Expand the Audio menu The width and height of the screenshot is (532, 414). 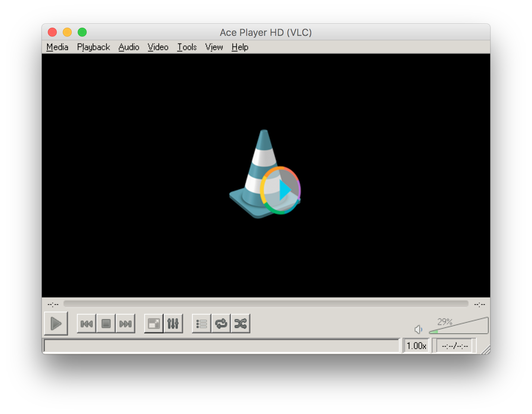(x=129, y=47)
